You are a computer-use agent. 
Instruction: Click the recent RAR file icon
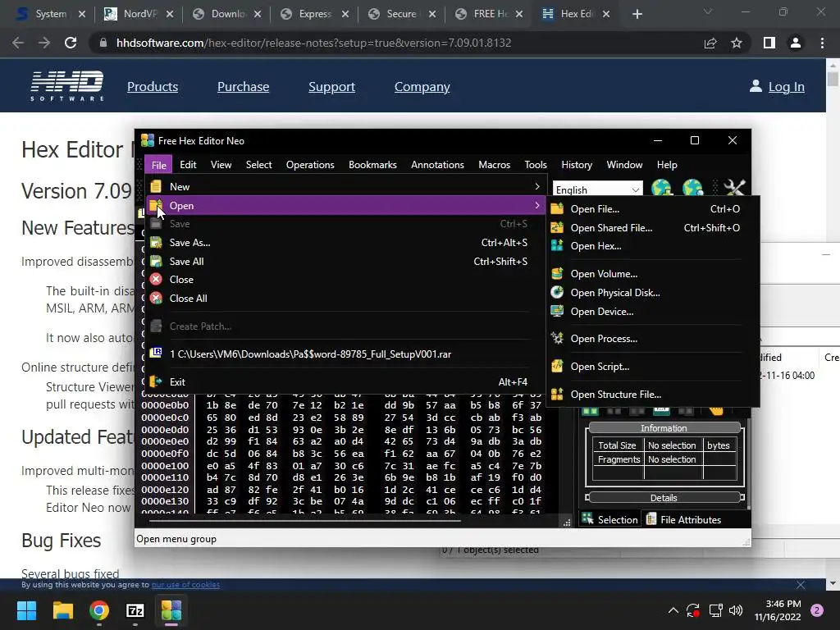[x=156, y=353]
